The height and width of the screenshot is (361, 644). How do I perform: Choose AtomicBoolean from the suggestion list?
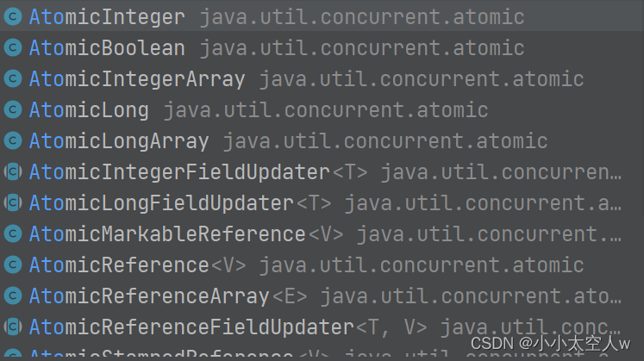click(x=322, y=47)
